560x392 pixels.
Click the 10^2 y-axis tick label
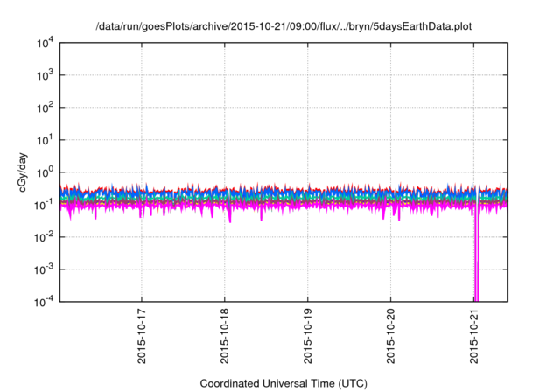[x=45, y=108]
